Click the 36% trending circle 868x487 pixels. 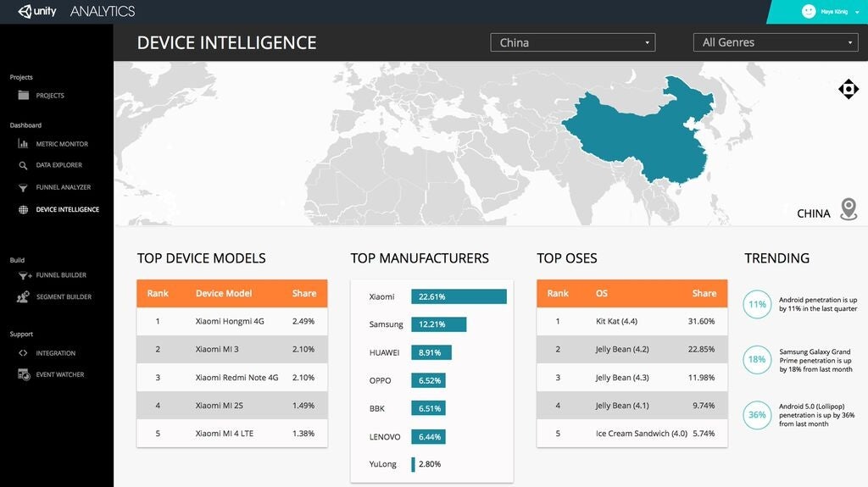757,415
